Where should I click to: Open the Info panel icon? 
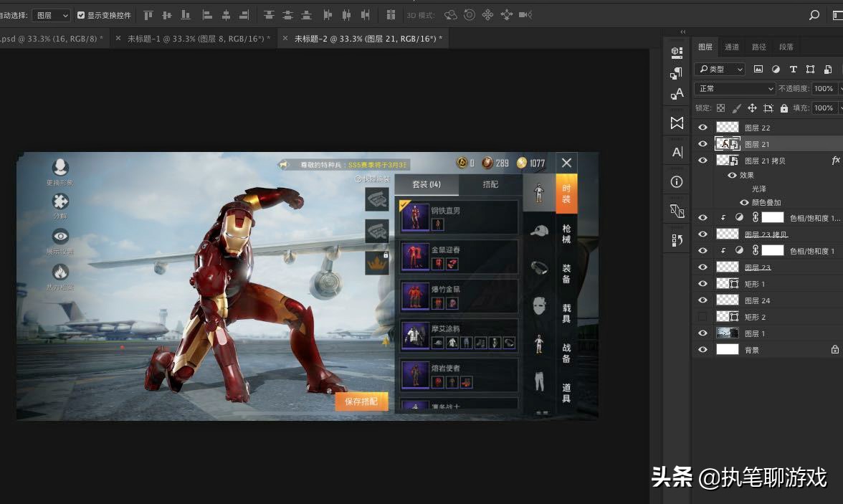click(x=677, y=181)
